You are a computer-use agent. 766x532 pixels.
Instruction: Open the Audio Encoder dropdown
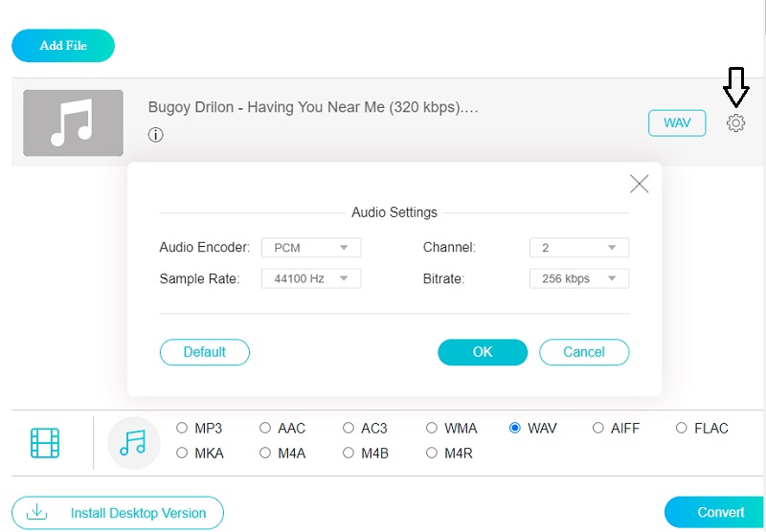point(310,248)
